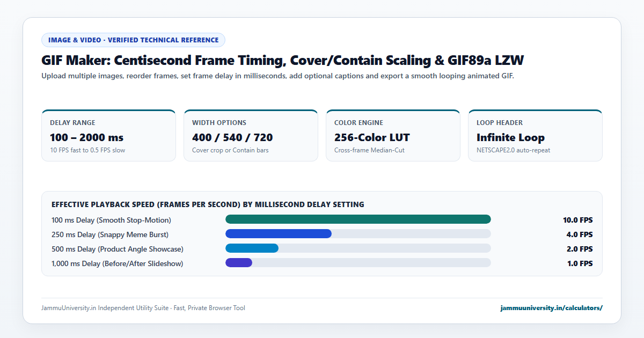This screenshot has width=644, height=338.
Task: Click the '2.0 FPS' value
Action: point(579,249)
